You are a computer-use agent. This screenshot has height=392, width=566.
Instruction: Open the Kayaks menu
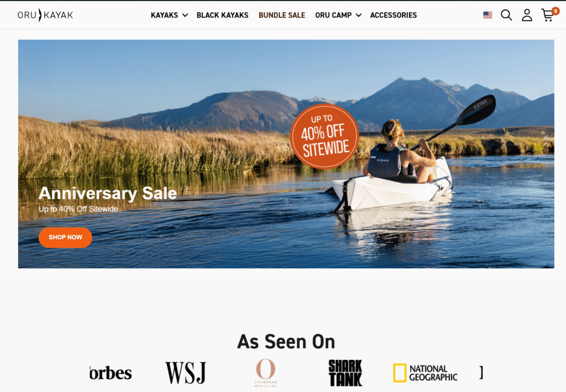tap(164, 15)
